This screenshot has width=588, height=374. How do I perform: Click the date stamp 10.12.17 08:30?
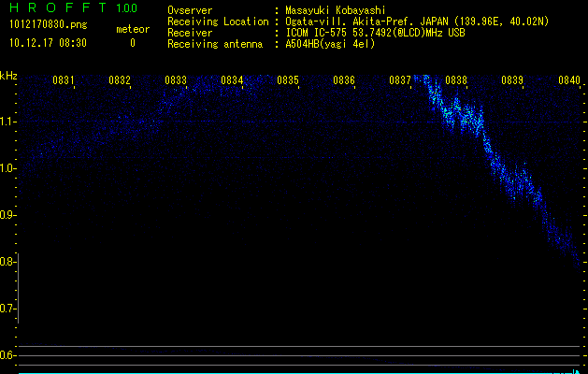(48, 43)
